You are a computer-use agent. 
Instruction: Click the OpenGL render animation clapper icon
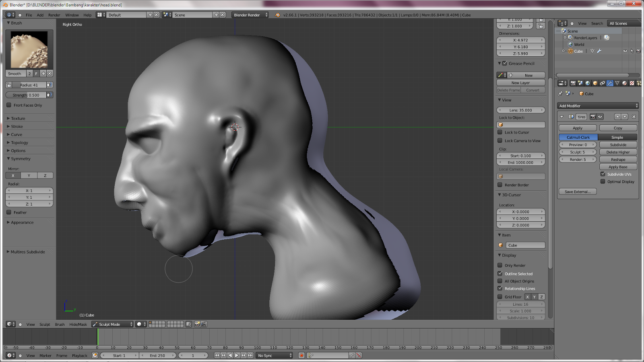click(204, 324)
